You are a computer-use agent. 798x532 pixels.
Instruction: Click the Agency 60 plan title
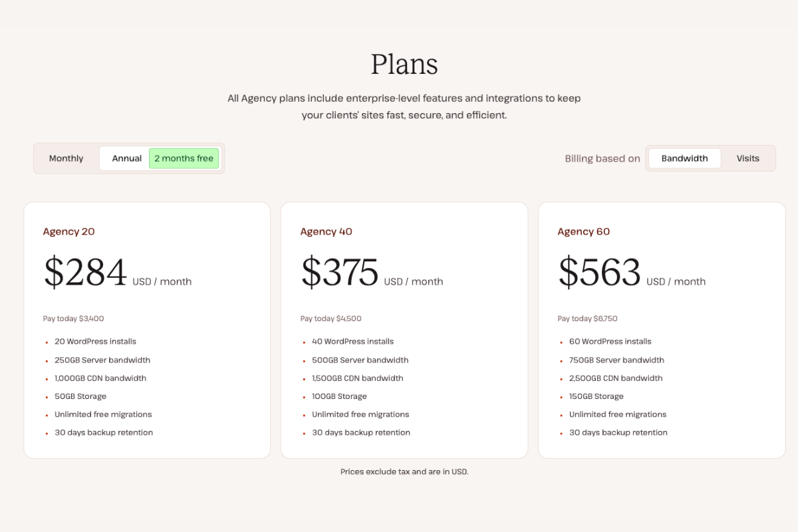[x=584, y=231]
